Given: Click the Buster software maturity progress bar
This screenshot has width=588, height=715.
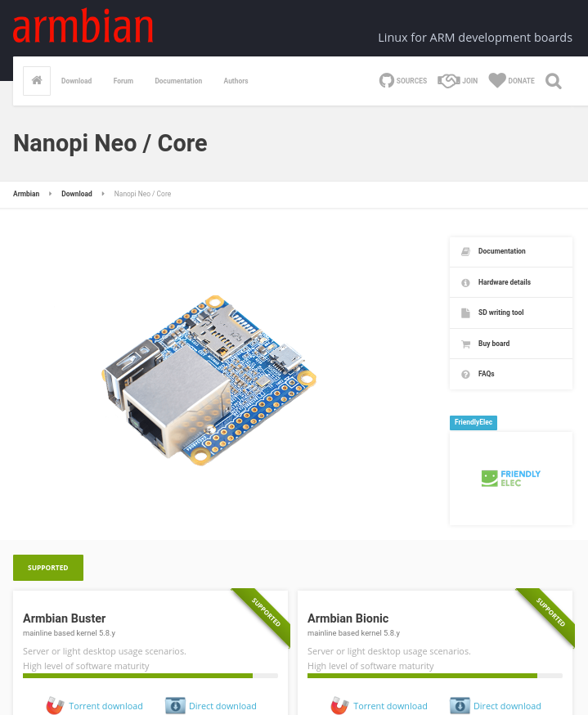Looking at the screenshot, I should coord(150,676).
